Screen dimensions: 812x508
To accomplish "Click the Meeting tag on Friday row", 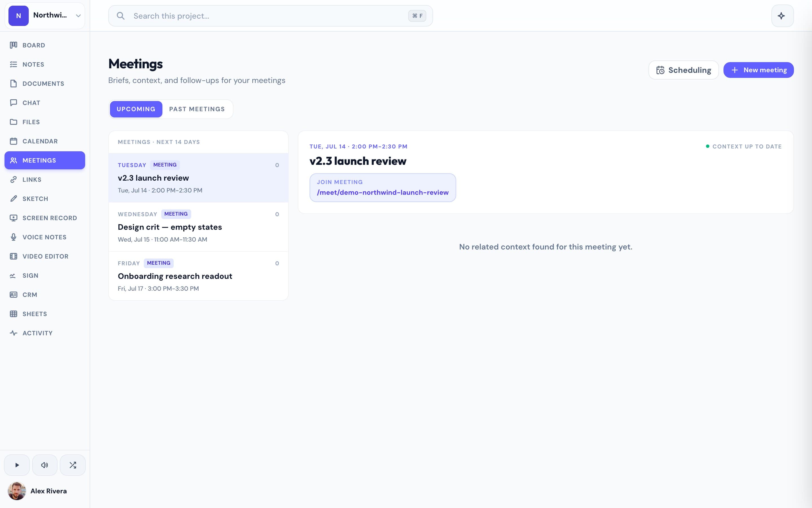I will pyautogui.click(x=158, y=263).
